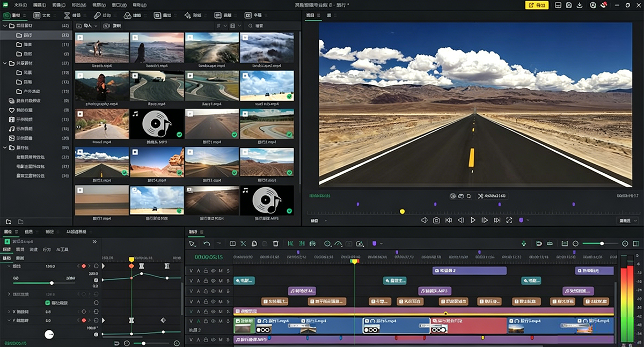Toggle eye visibility on the top timeline track

coord(213,271)
